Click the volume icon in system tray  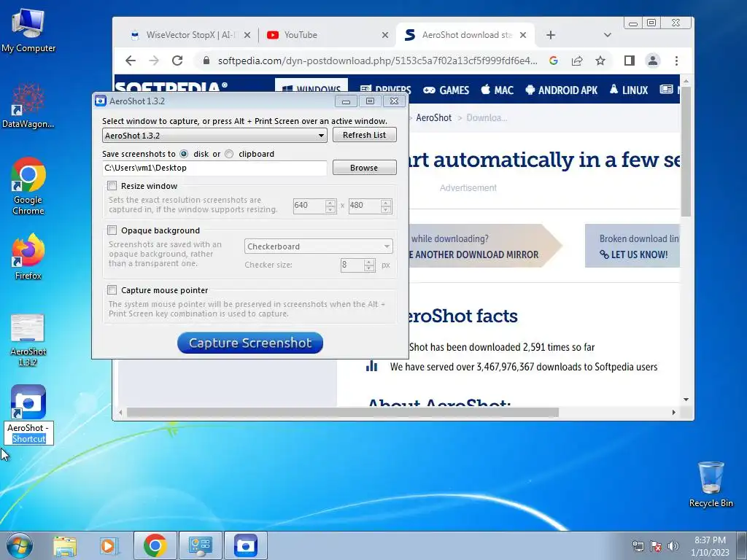pos(673,545)
